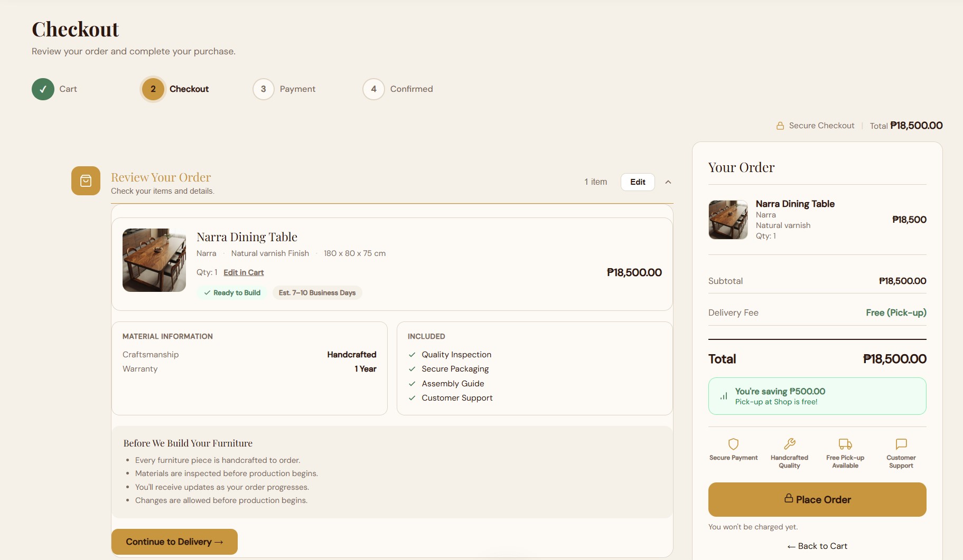This screenshot has height=560, width=963.
Task: Return to the Cart step label
Action: (68, 89)
